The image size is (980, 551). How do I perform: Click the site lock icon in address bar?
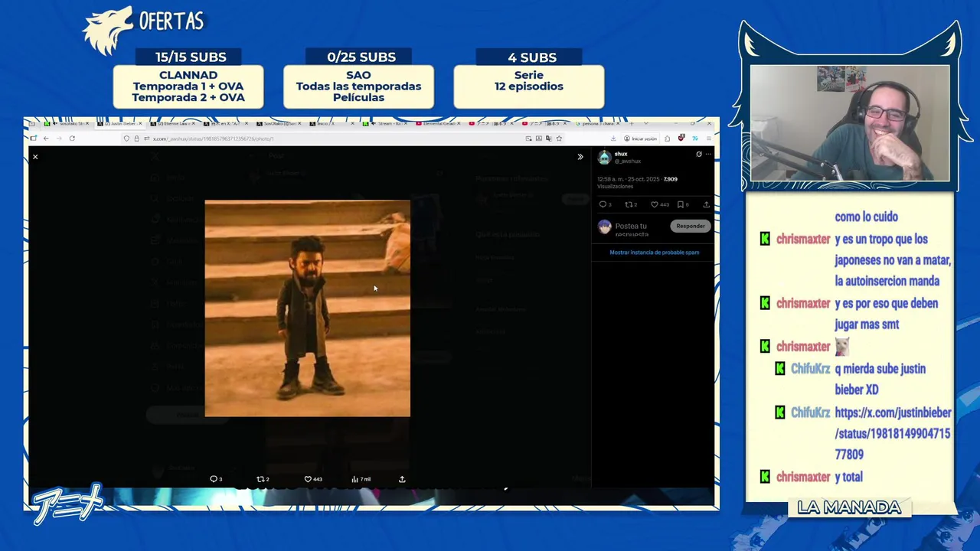point(136,139)
